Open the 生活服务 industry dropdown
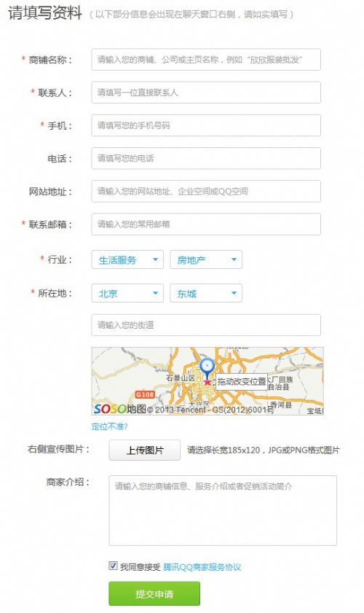The image size is (364, 613). point(127,259)
